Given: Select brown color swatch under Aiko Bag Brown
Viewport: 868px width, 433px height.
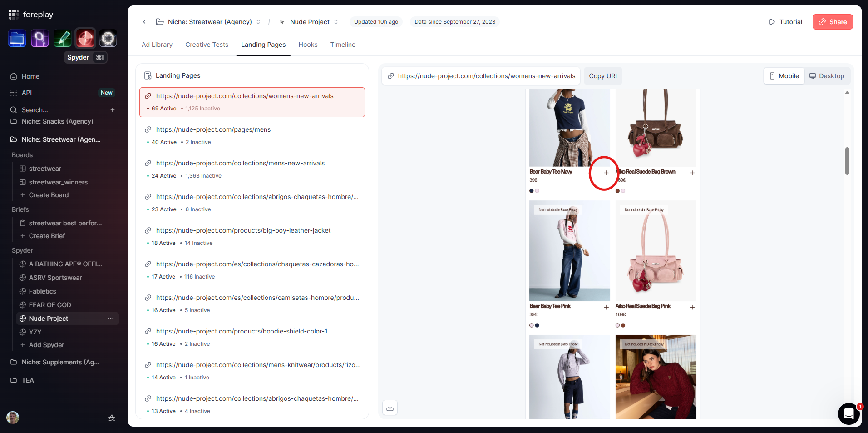Looking at the screenshot, I should coord(617,191).
